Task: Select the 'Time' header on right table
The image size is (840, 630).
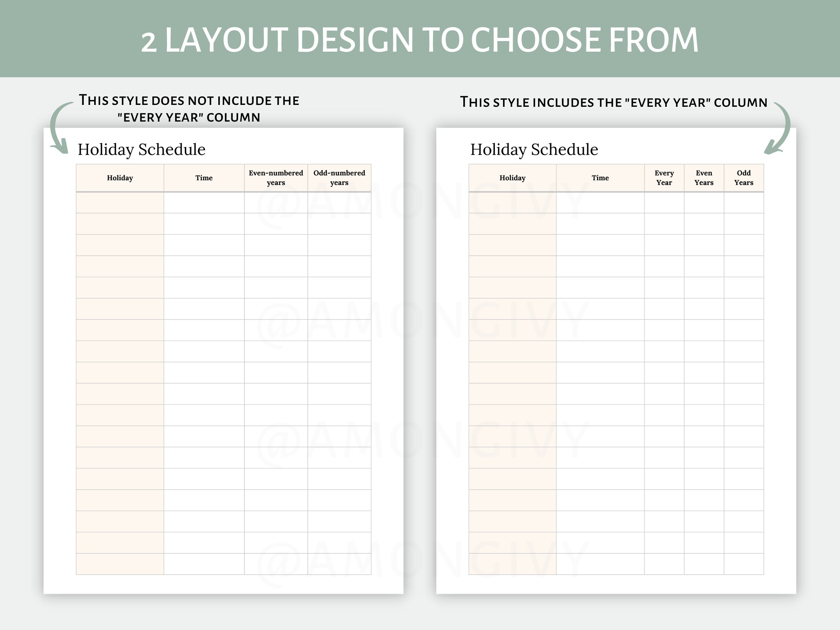Action: [x=600, y=178]
